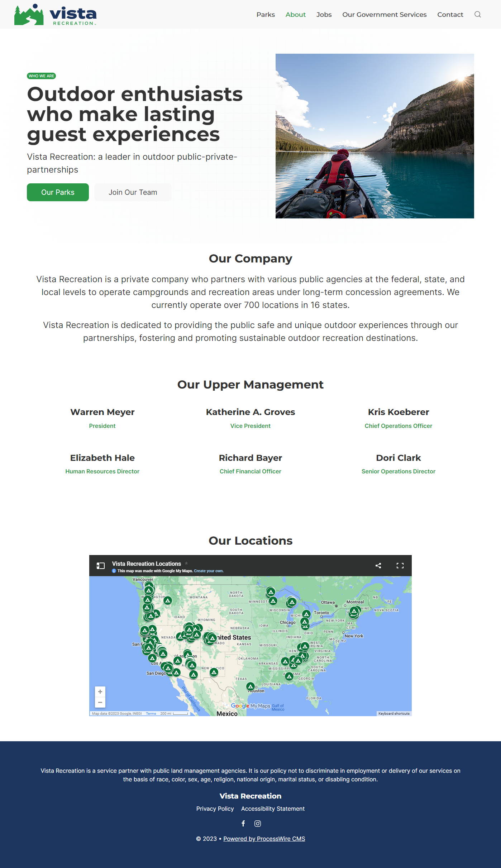Click the map share icon
This screenshot has width=501, height=868.
tap(378, 565)
